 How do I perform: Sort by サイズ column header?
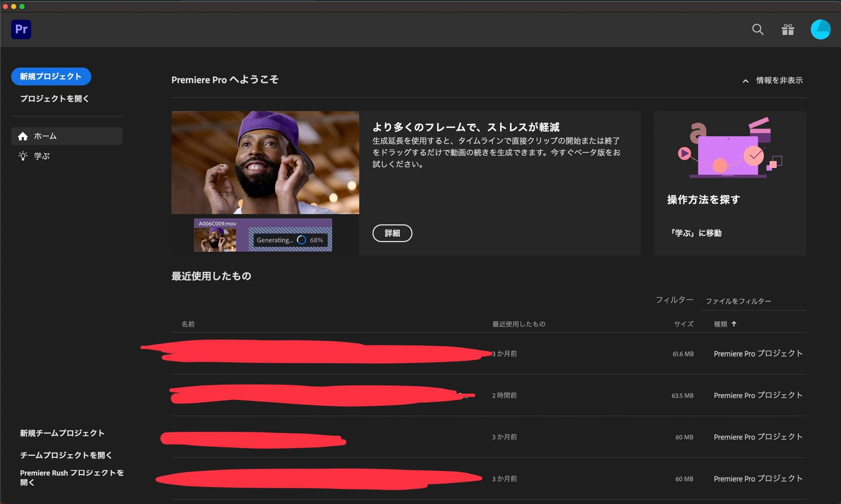tap(683, 324)
